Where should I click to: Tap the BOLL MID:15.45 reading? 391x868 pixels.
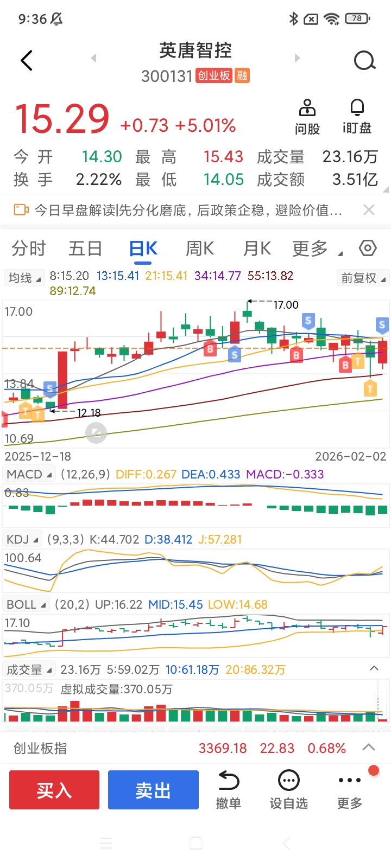pyautogui.click(x=176, y=604)
